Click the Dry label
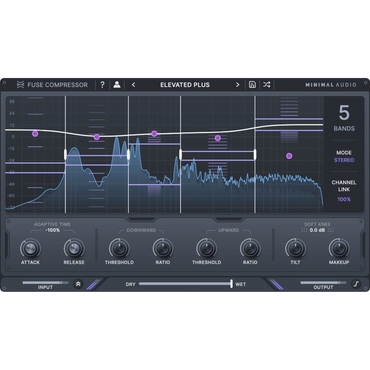 tap(130, 284)
